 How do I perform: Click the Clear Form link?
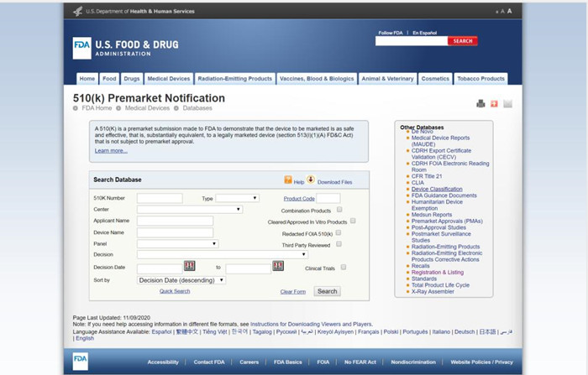click(x=292, y=292)
